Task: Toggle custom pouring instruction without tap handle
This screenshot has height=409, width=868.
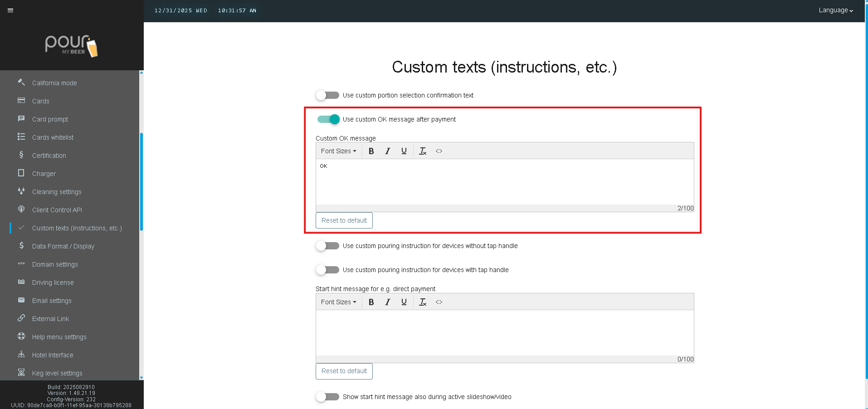Action: (327, 246)
